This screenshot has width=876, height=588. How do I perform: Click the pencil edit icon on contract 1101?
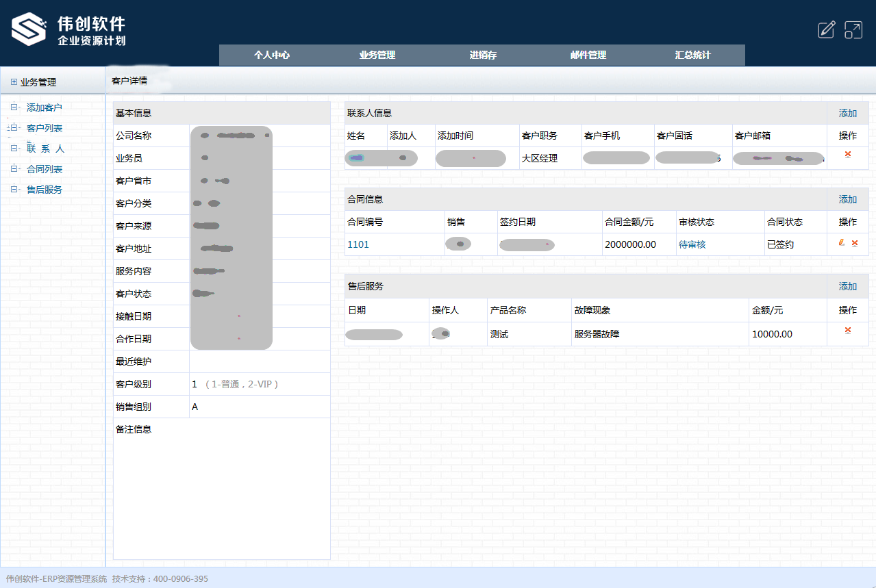[x=842, y=242]
